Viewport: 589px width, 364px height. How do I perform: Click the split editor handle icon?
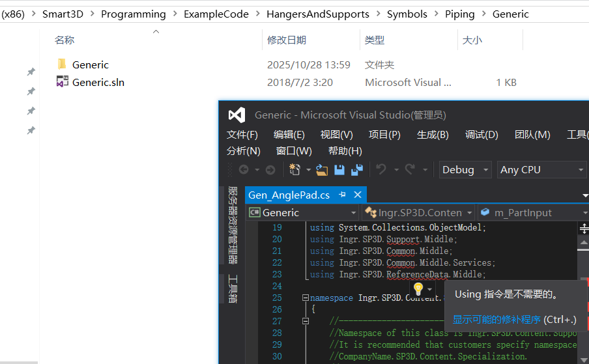tap(584, 228)
